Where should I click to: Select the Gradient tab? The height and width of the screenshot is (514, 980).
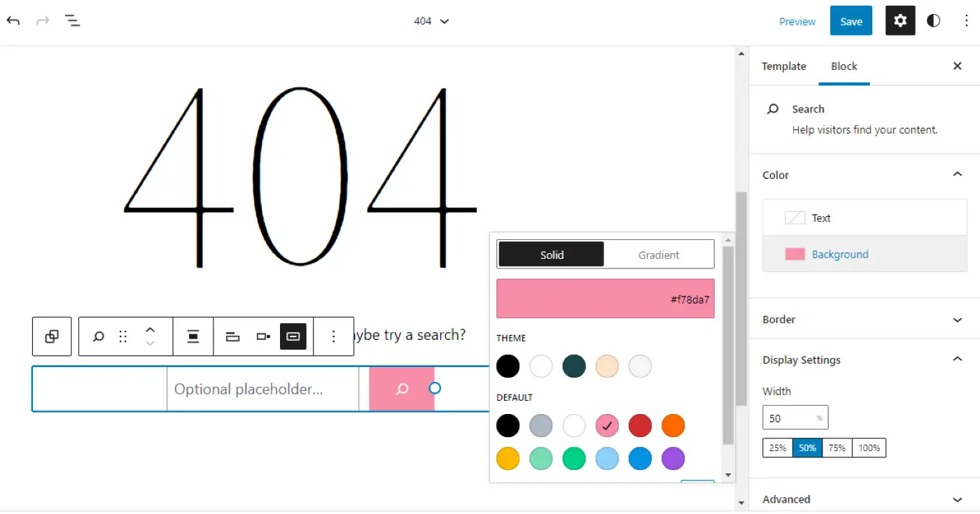tap(659, 255)
